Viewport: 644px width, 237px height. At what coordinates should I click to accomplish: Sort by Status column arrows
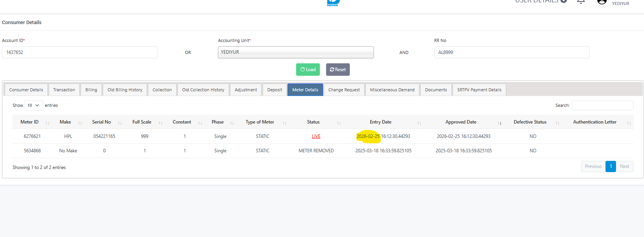click(339, 123)
